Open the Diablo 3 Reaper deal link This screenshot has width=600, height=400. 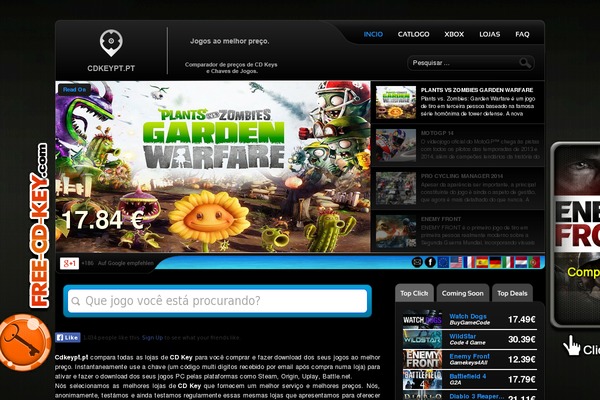pyautogui.click(x=476, y=396)
